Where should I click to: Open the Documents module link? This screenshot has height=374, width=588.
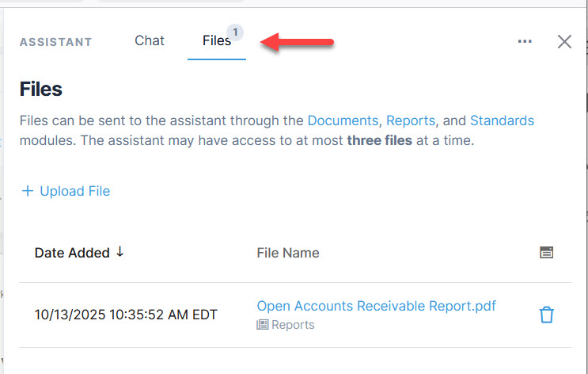pyautogui.click(x=343, y=121)
